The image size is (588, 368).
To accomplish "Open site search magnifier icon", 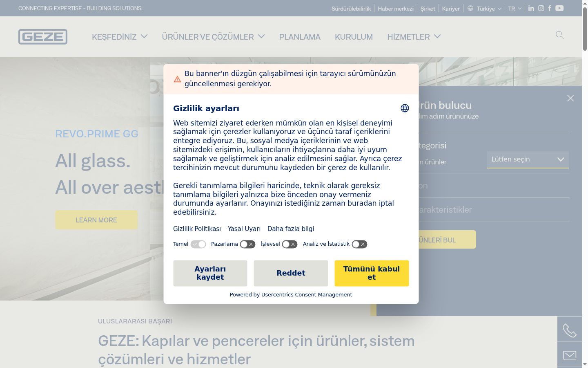I will pos(560,35).
